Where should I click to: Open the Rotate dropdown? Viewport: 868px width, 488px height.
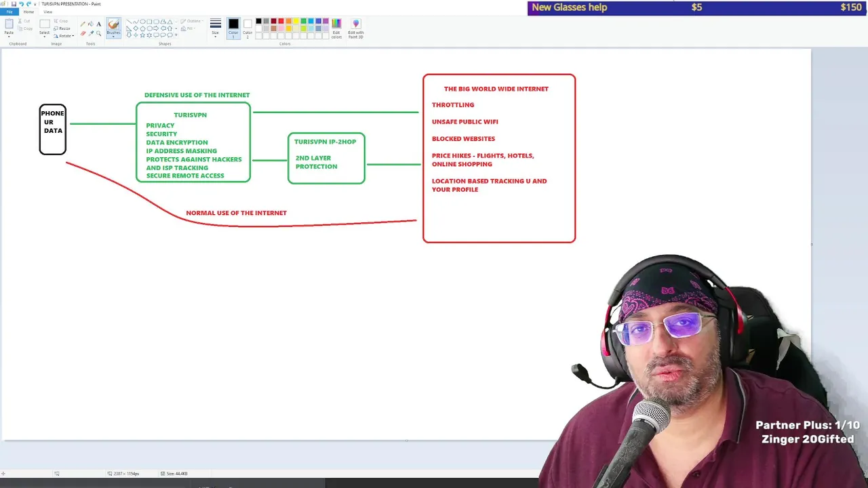[x=63, y=36]
